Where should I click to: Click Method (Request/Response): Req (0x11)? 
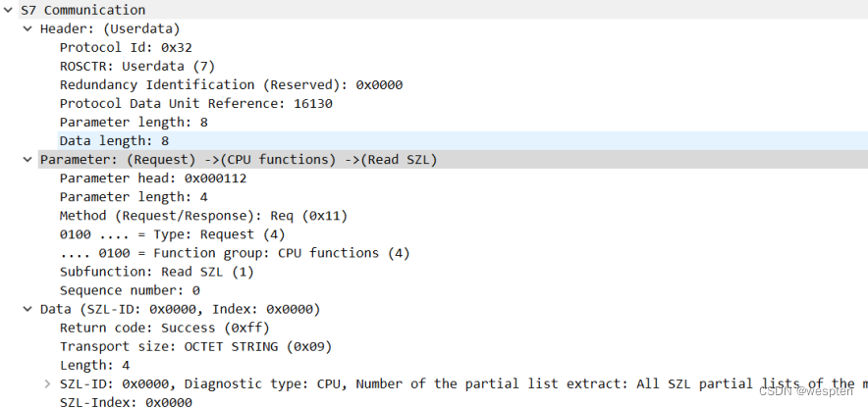(203, 216)
